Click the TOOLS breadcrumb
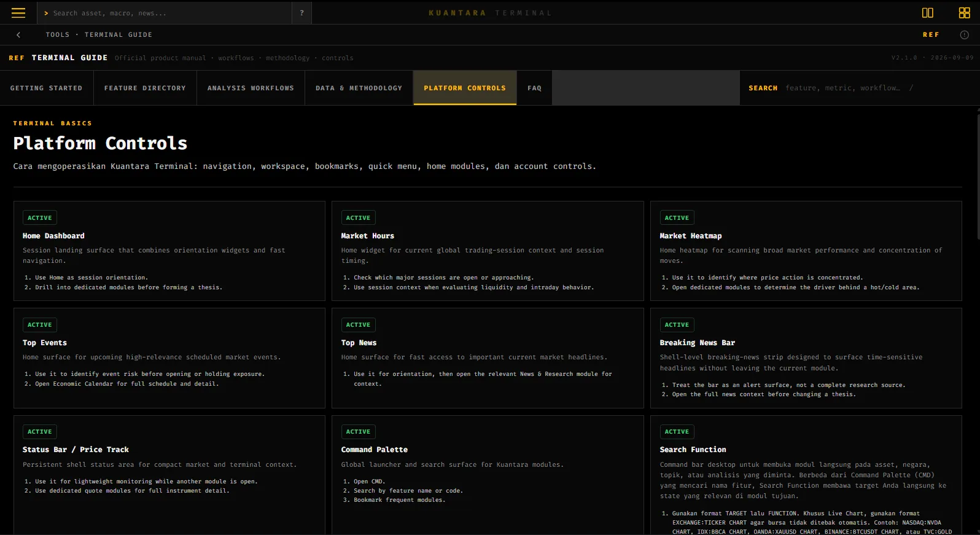This screenshot has height=535, width=980. (58, 35)
